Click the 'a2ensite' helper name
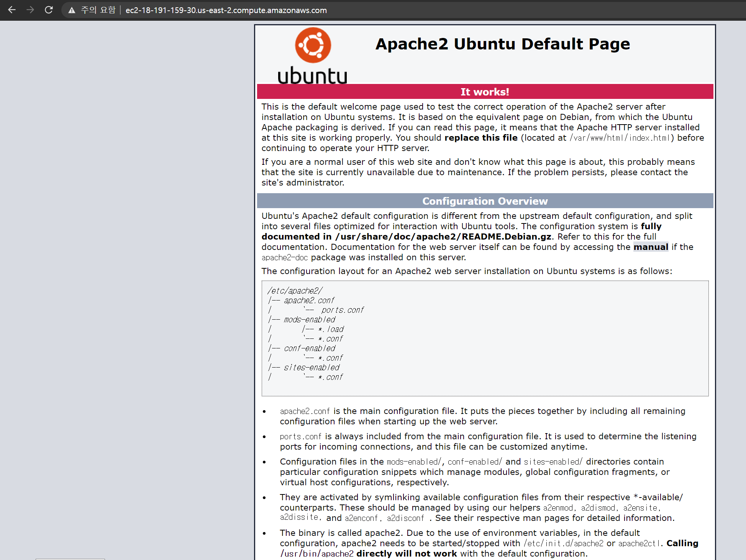The width and height of the screenshot is (746, 560). click(640, 508)
